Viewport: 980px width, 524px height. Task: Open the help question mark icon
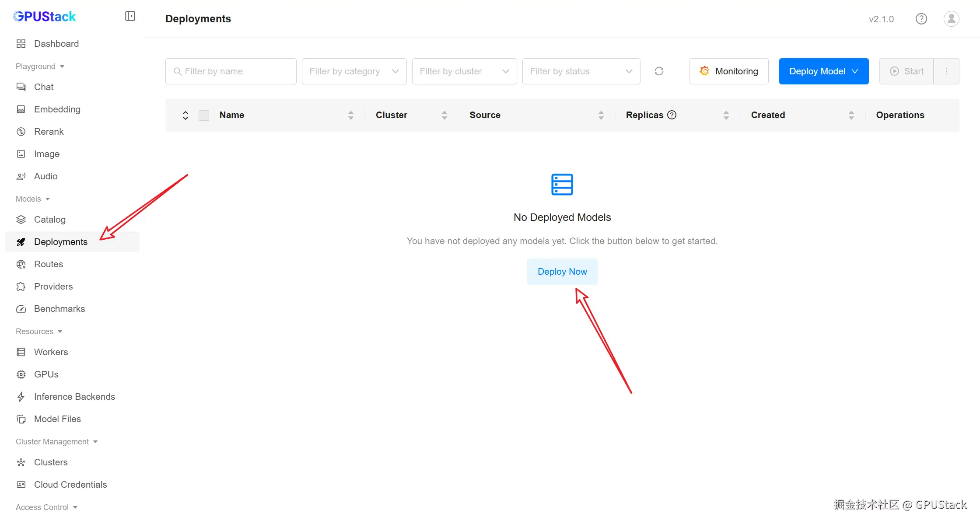(921, 19)
